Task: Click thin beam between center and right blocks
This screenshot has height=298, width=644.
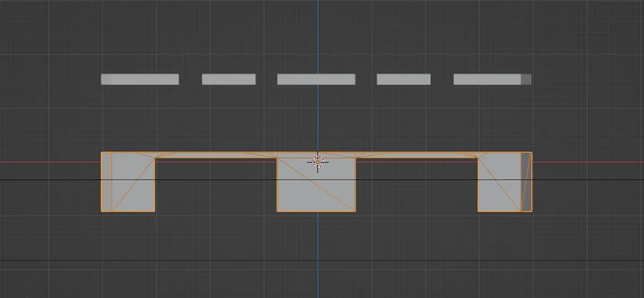Action: [x=416, y=156]
